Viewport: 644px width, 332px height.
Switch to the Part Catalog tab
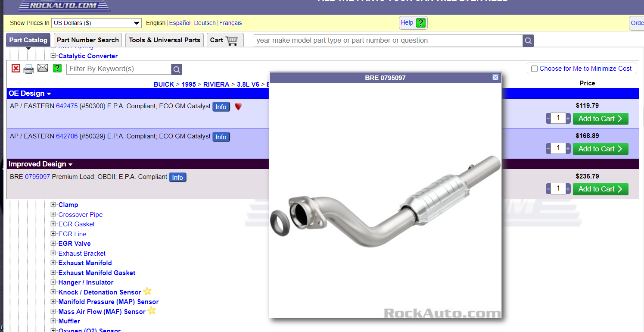(x=28, y=40)
